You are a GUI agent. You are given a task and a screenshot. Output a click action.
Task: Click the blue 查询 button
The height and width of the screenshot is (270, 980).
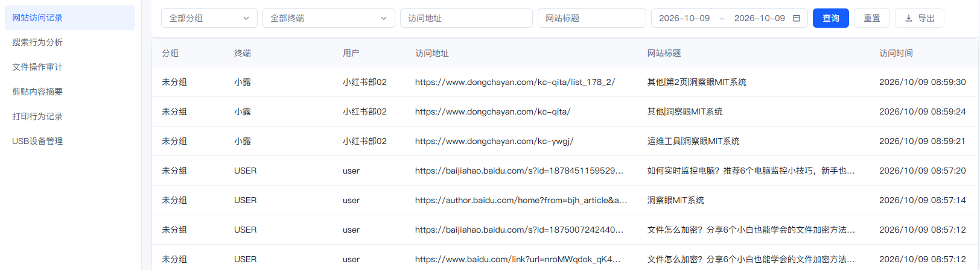coord(831,18)
